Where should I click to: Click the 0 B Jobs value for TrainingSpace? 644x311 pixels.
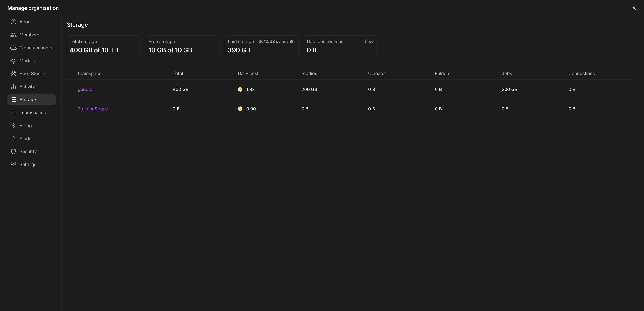[x=505, y=109]
